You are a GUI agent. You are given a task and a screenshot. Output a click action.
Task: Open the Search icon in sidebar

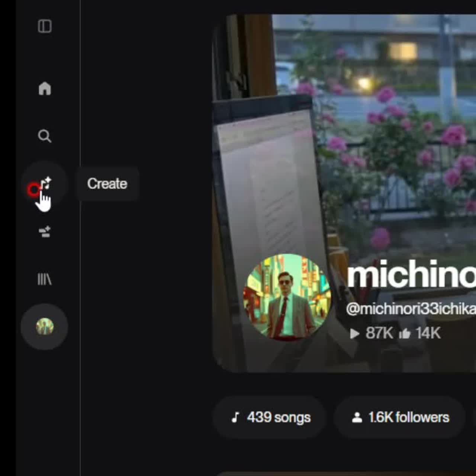(45, 136)
